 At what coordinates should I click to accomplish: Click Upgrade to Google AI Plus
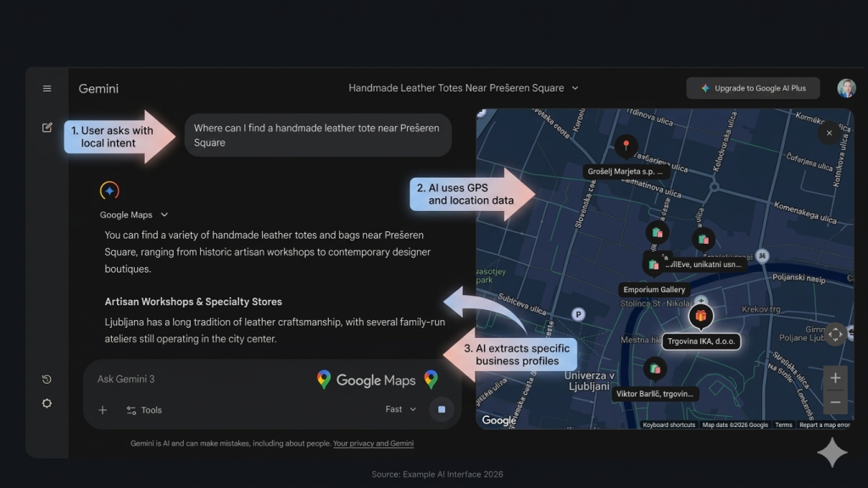(753, 88)
